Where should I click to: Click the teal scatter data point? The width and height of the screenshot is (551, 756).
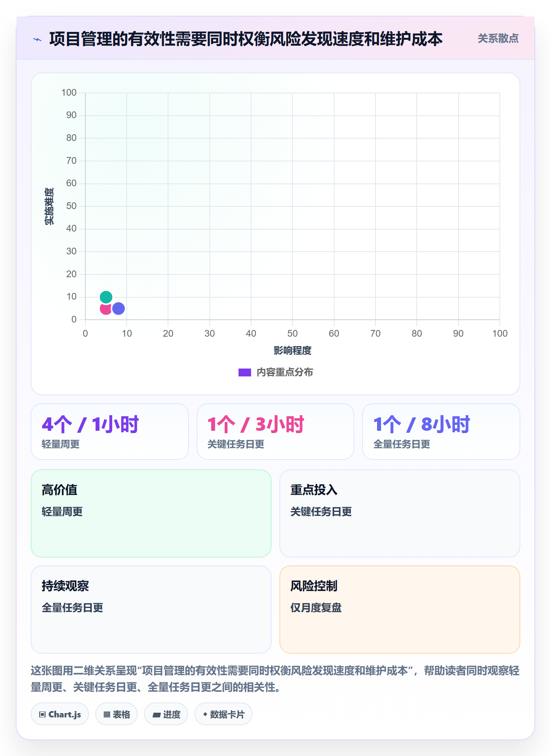pyautogui.click(x=106, y=297)
